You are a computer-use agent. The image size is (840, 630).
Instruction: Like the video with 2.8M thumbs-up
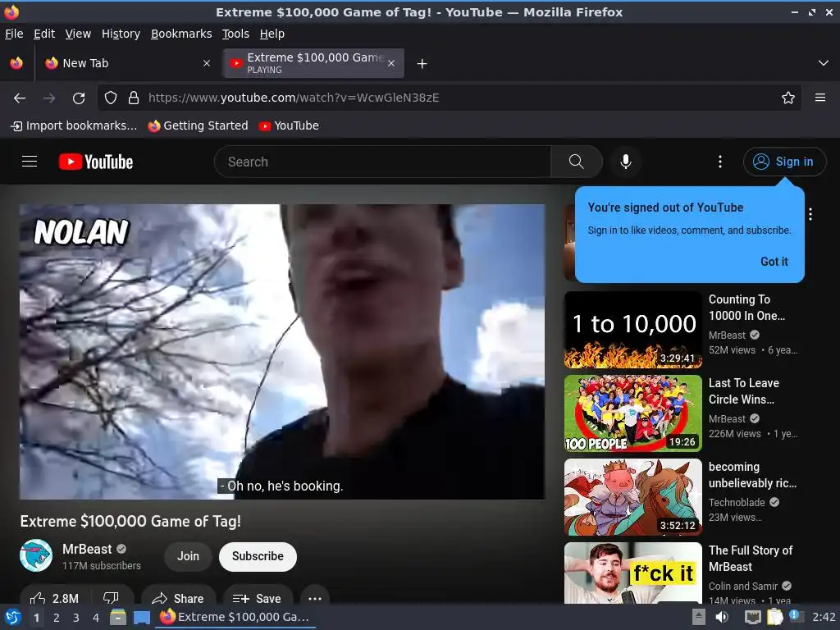pos(55,598)
